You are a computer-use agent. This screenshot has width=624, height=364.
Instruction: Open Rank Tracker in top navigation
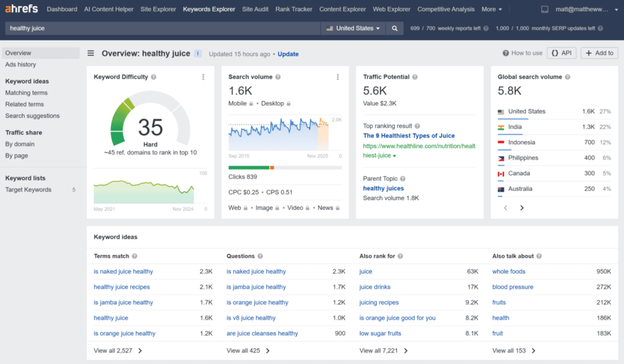click(x=294, y=9)
